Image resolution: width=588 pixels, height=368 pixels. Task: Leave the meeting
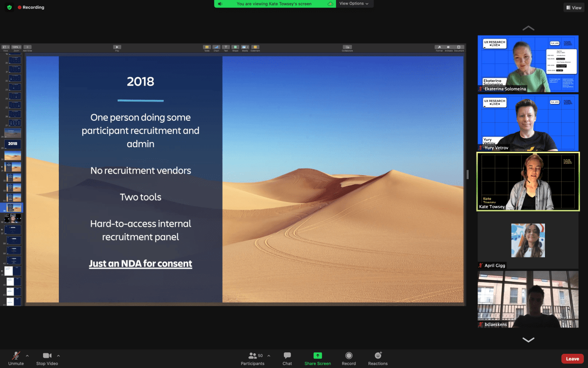[x=572, y=359]
